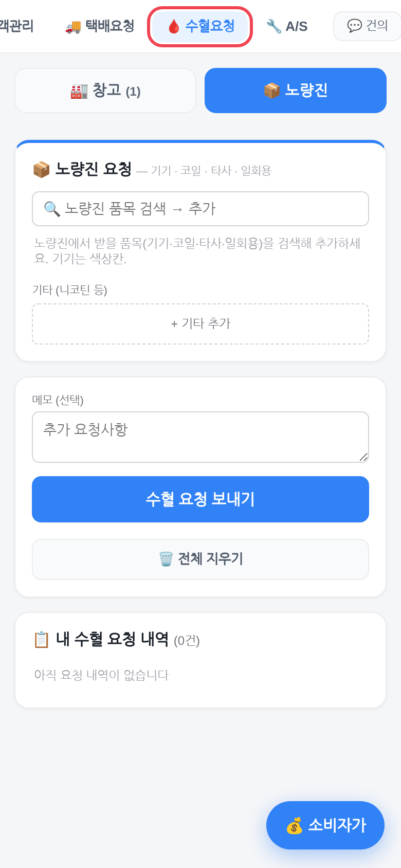Select the 수혈요청 tab
Viewport: 401px width, 868px height.
pyautogui.click(x=200, y=26)
